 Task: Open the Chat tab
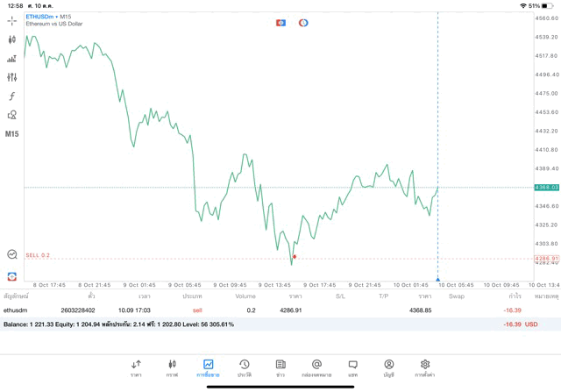[353, 367]
